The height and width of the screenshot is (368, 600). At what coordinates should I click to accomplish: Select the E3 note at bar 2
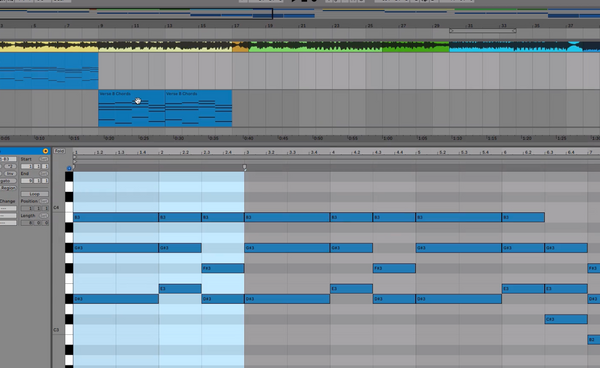pyautogui.click(x=180, y=288)
